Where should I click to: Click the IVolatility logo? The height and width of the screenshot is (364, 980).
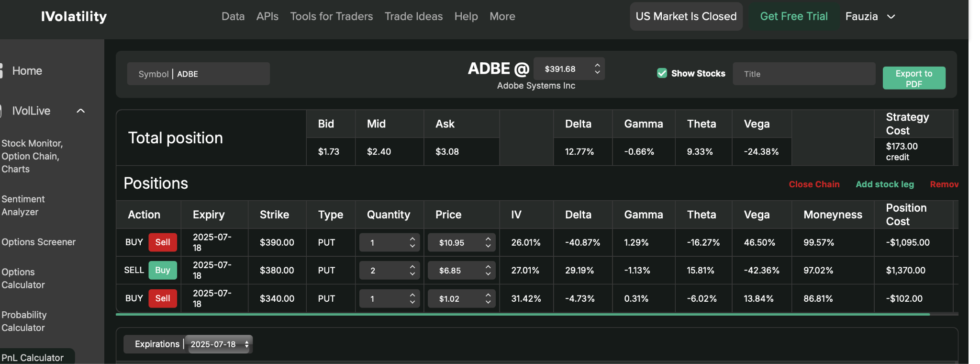click(74, 16)
